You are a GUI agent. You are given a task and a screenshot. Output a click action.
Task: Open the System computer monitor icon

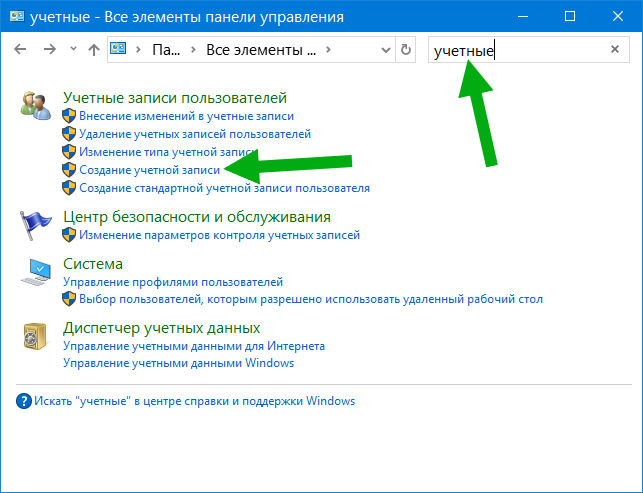(x=36, y=272)
